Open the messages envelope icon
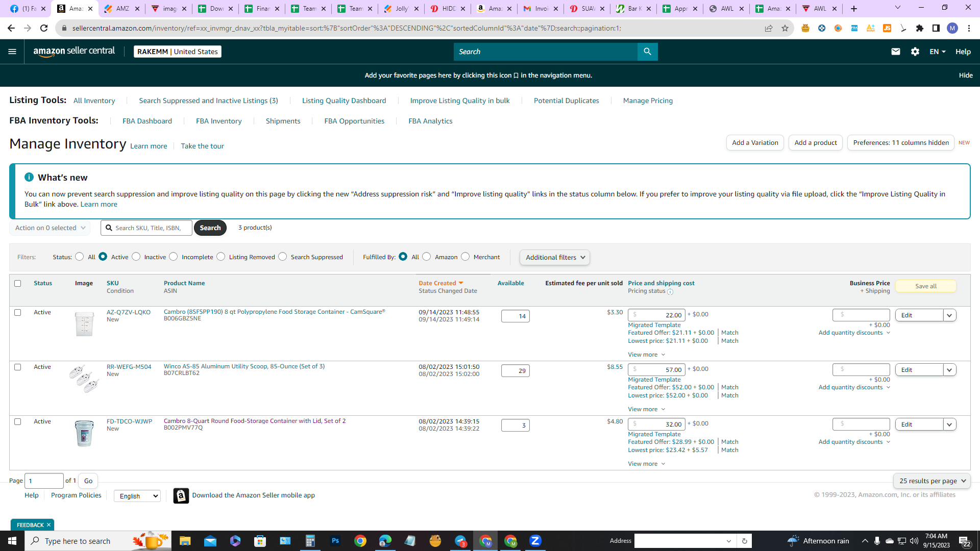 [895, 52]
